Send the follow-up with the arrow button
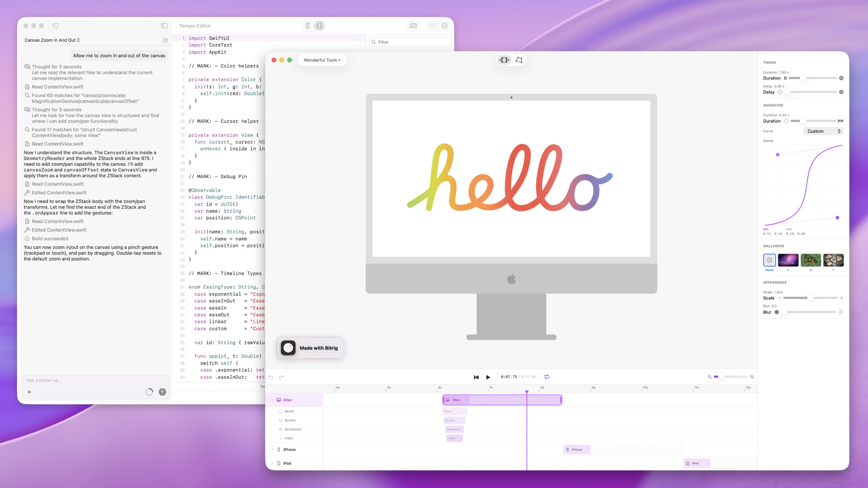Image resolution: width=868 pixels, height=488 pixels. coord(162,392)
